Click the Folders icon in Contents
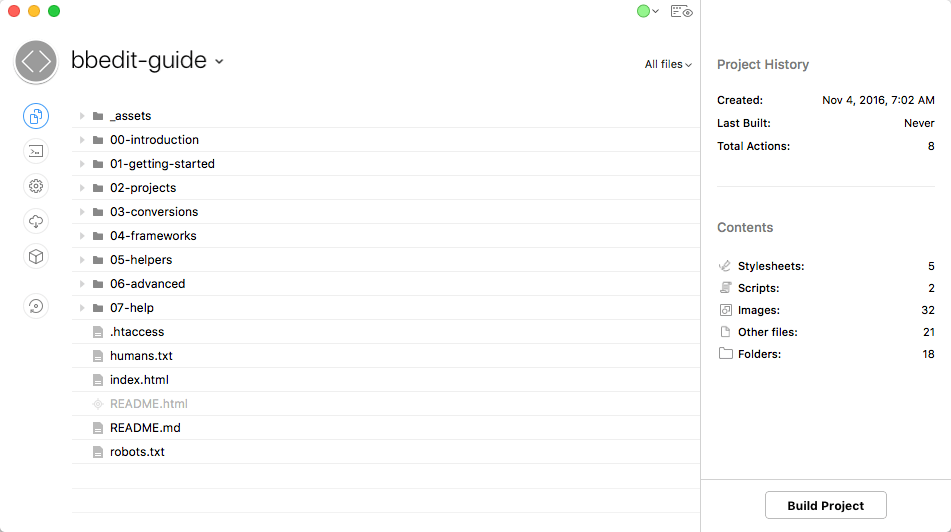This screenshot has width=951, height=532. [725, 354]
